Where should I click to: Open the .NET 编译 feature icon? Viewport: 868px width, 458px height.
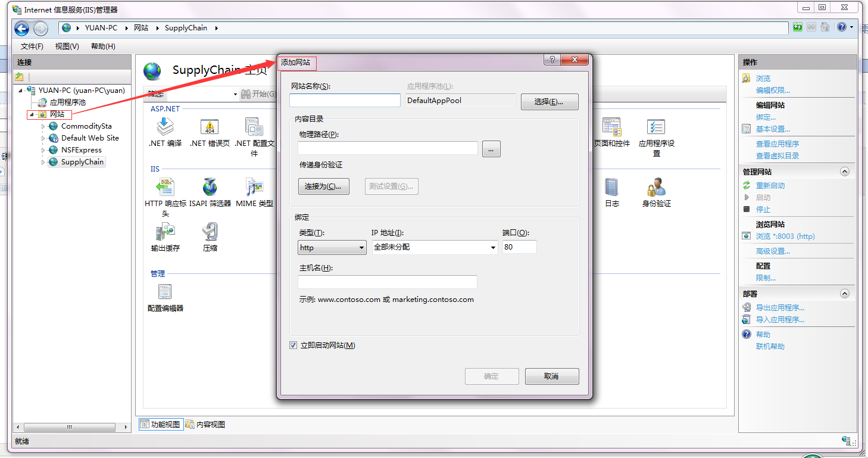[165, 127]
